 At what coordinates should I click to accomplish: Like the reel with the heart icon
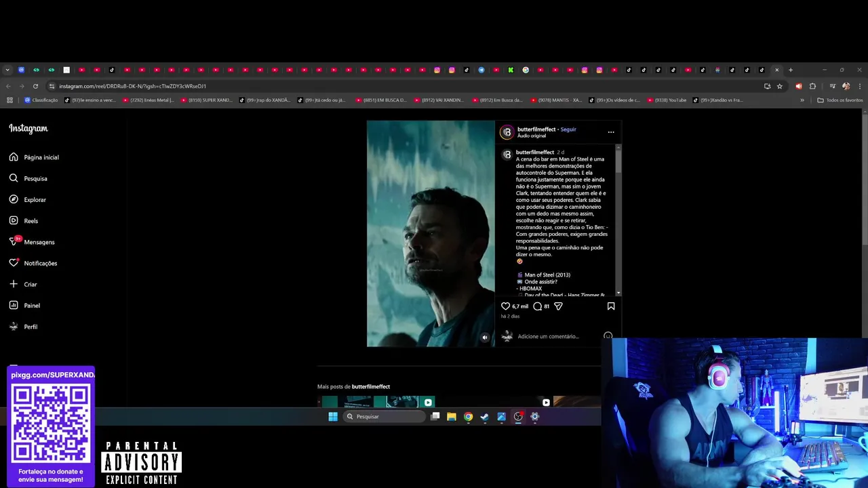point(505,306)
